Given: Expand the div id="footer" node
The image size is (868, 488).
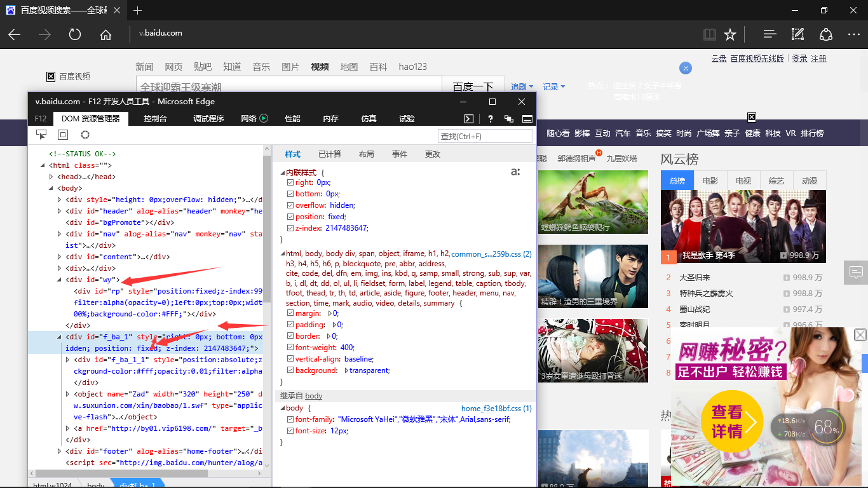Looking at the screenshot, I should (x=60, y=451).
